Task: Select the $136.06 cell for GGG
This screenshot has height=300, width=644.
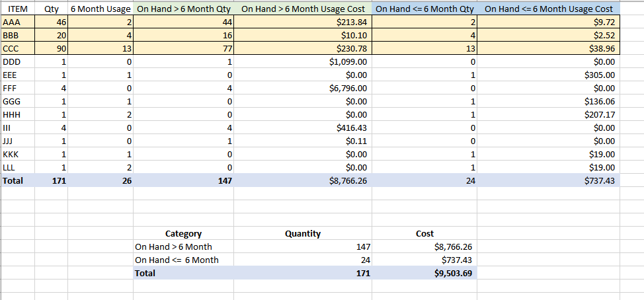Action: [x=549, y=101]
